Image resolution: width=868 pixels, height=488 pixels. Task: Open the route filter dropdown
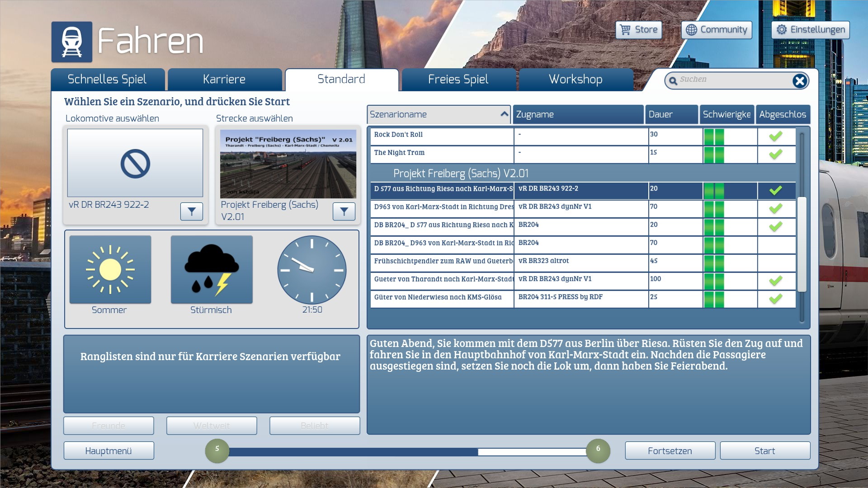coord(344,211)
